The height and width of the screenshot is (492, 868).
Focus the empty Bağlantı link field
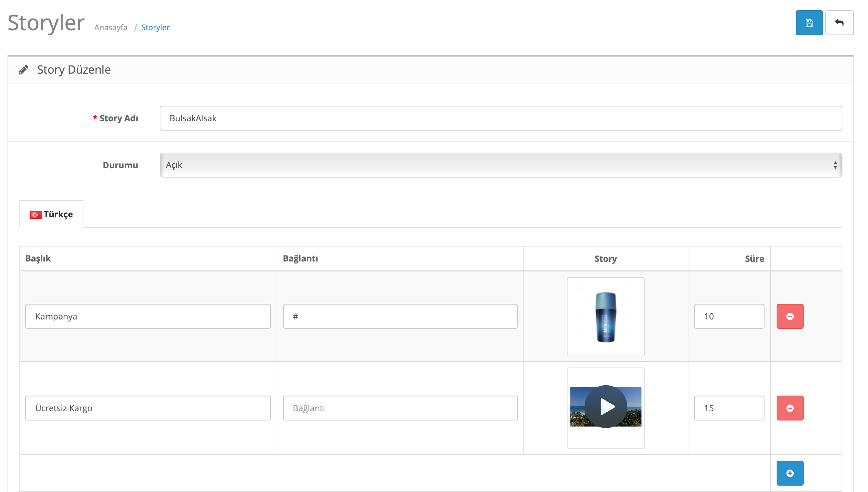pyautogui.click(x=400, y=408)
